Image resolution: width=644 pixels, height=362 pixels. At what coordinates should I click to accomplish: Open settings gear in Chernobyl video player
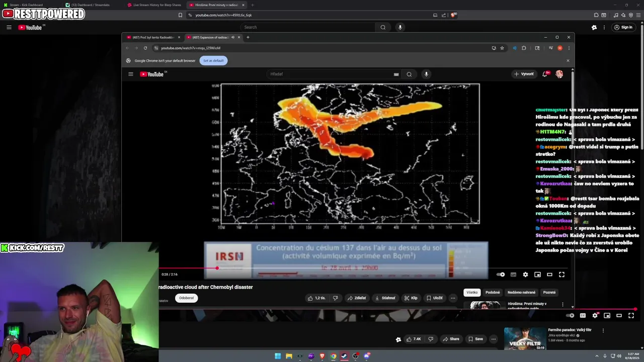click(x=525, y=275)
